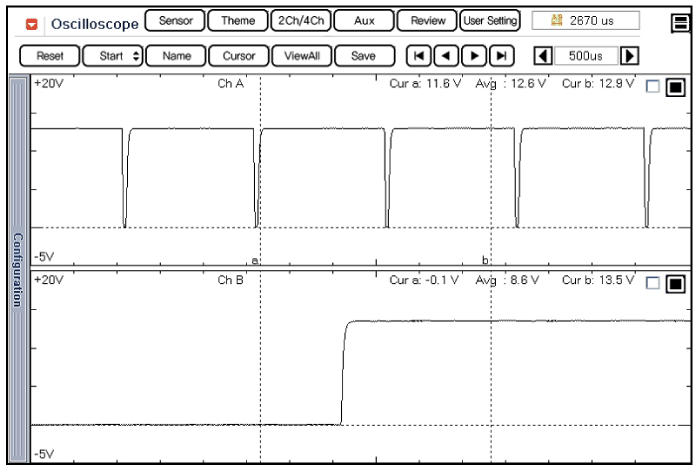Screen dimensions: 700x471
Task: Open the Theme menu
Action: (238, 20)
